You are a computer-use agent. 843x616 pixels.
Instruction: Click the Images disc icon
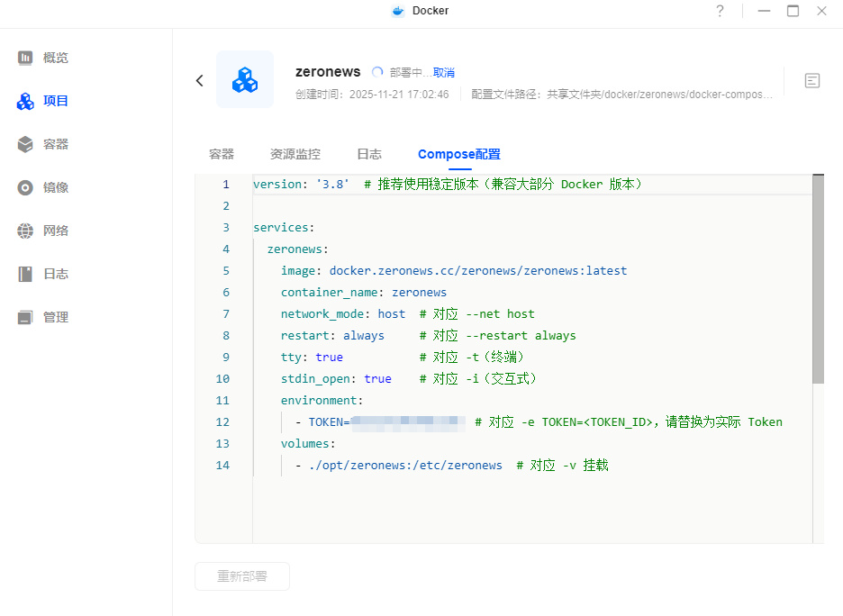click(x=25, y=187)
